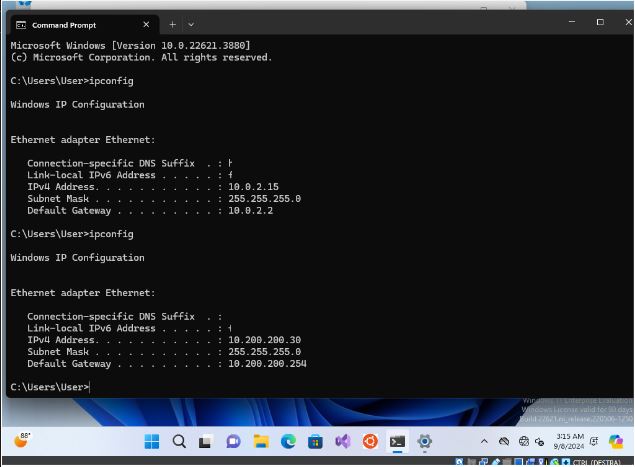Open Task View on the taskbar

(x=206, y=441)
